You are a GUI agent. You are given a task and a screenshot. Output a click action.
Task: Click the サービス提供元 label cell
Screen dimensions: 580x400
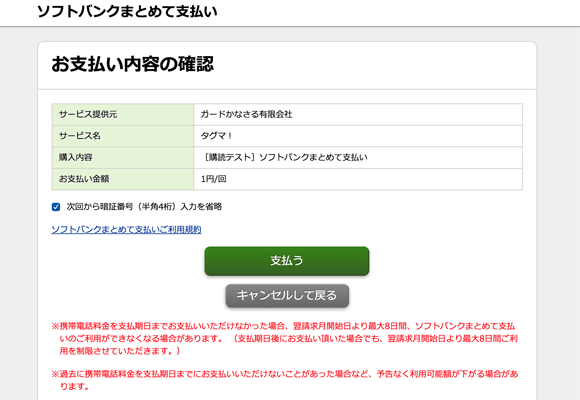click(123, 114)
